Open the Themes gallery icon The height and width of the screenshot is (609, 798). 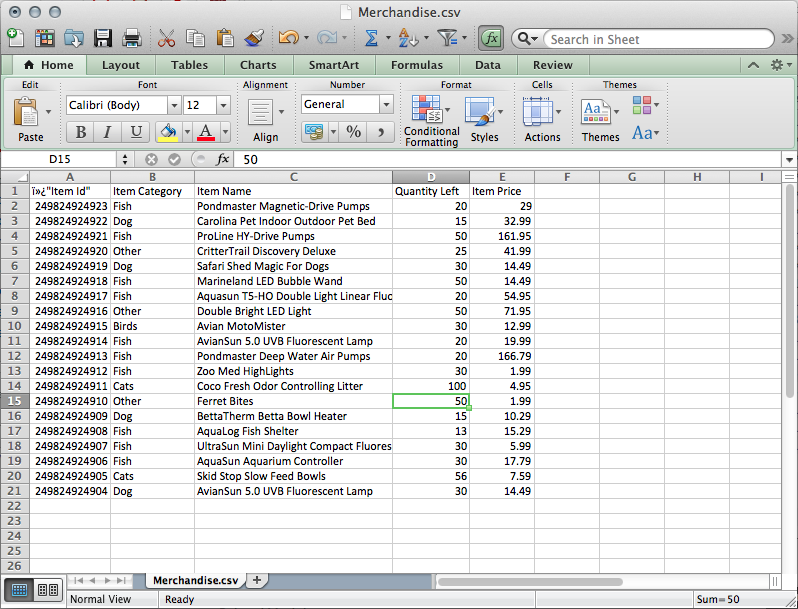[595, 112]
